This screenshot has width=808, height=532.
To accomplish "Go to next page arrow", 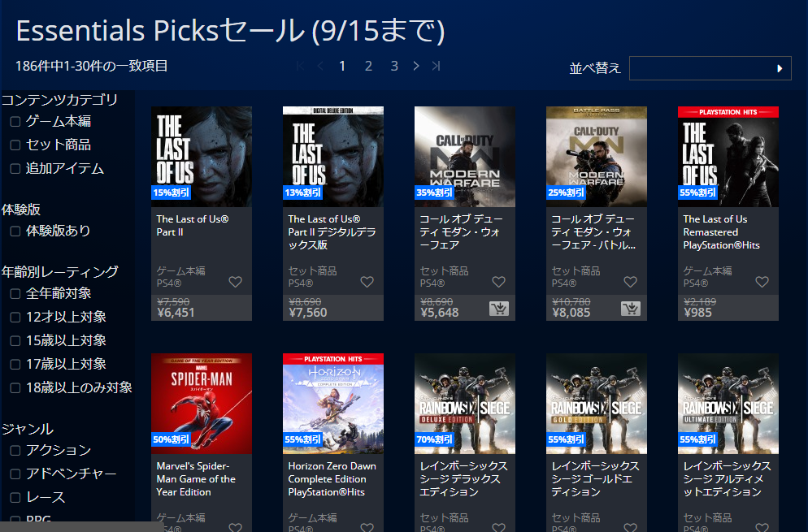I will pyautogui.click(x=416, y=66).
